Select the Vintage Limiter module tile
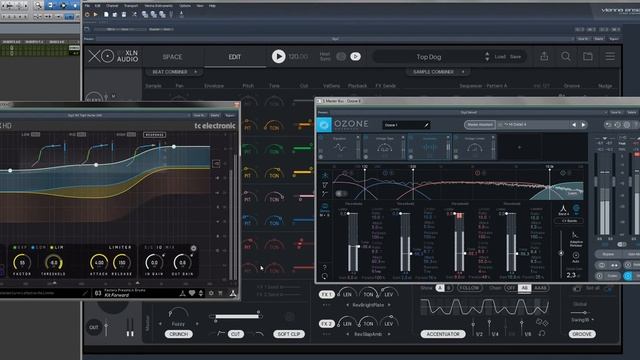This screenshot has width=640, height=360. coord(474,147)
